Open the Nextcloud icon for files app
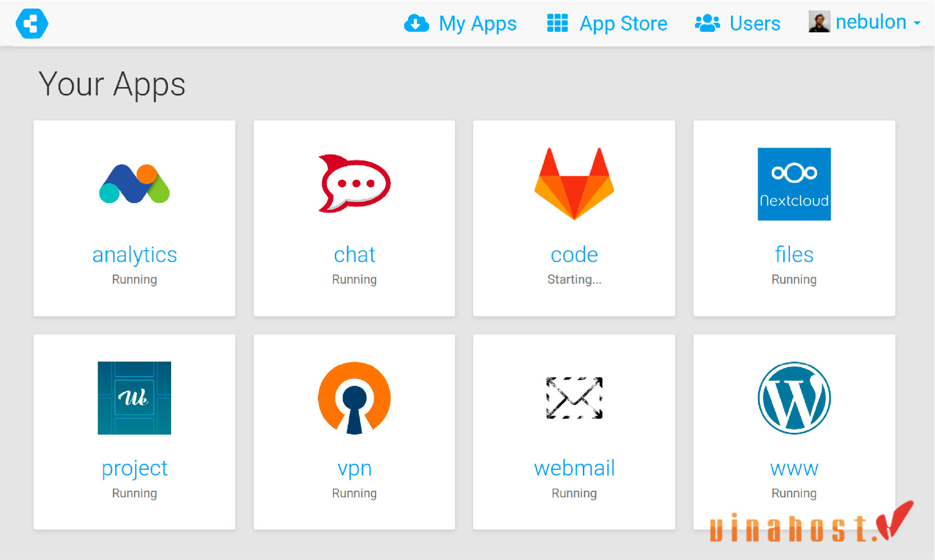The height and width of the screenshot is (560, 935). point(794,184)
